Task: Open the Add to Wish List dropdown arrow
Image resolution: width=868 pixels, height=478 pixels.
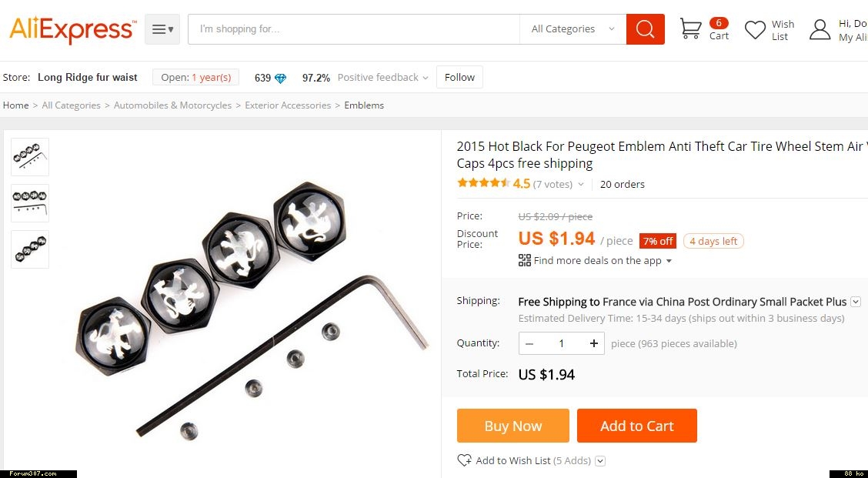Action: (600, 461)
